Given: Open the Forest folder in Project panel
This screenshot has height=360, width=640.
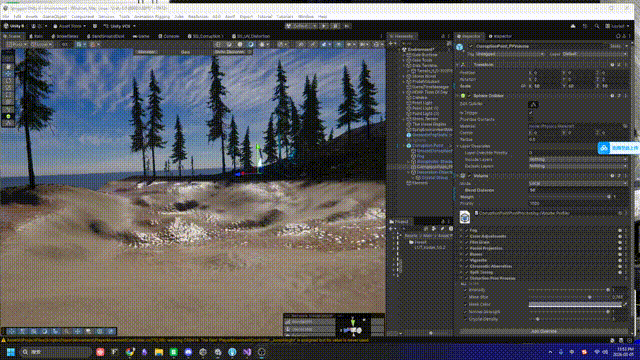Looking at the screenshot, I should (417, 242).
